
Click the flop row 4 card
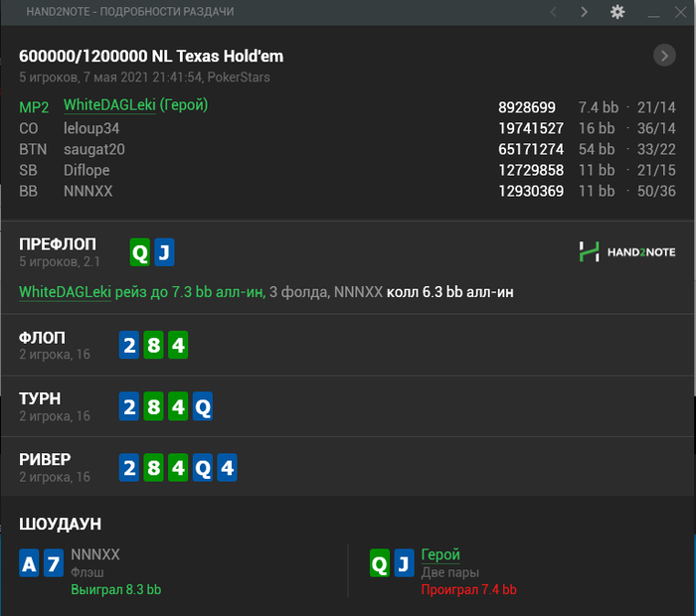pyautogui.click(x=178, y=345)
